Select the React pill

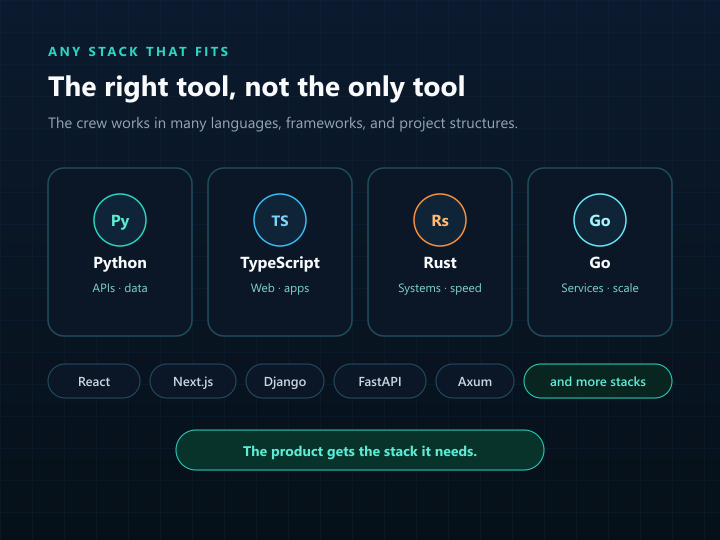tap(94, 381)
